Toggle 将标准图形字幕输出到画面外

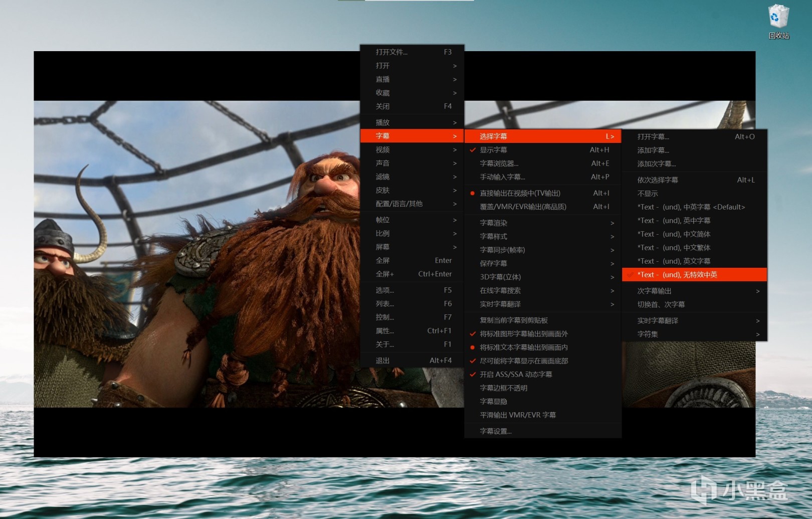[x=543, y=333]
